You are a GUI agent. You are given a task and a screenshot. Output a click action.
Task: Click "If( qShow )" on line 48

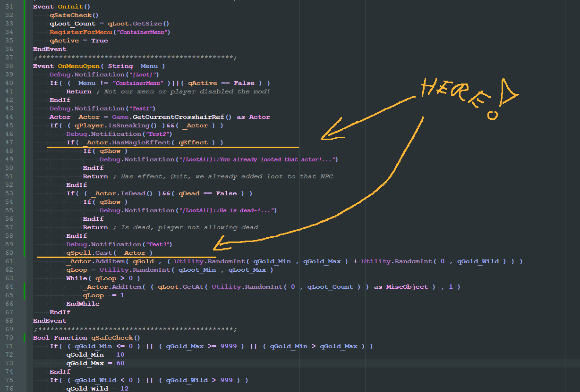(x=105, y=151)
